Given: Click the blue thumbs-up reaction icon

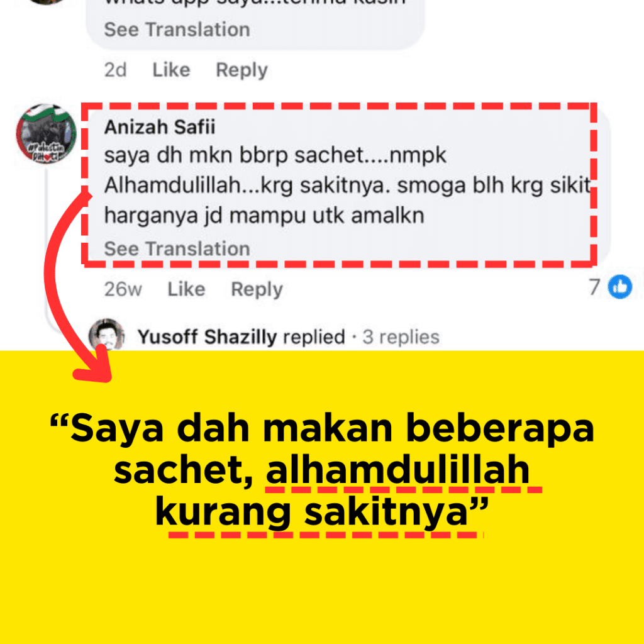Looking at the screenshot, I should coord(619,287).
